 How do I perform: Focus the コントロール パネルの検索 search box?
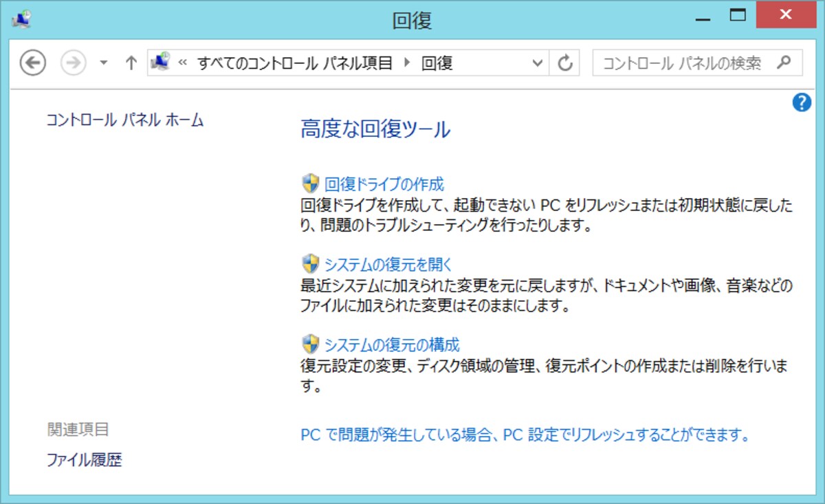click(697, 63)
